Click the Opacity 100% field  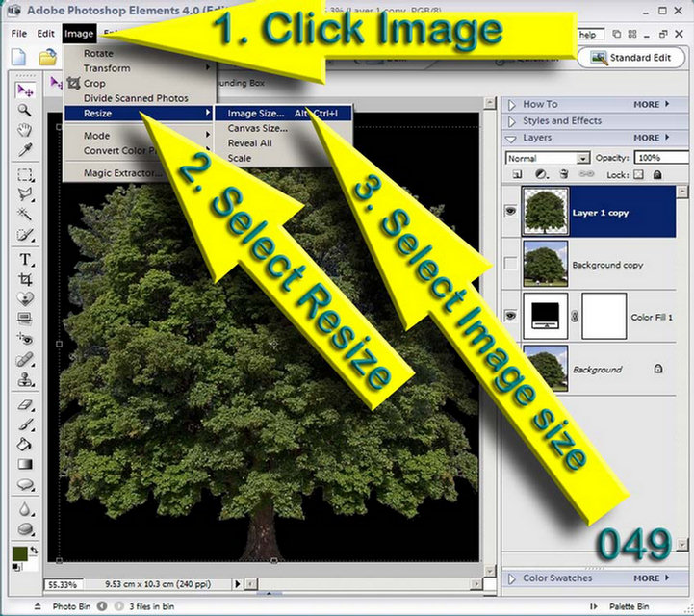click(661, 158)
